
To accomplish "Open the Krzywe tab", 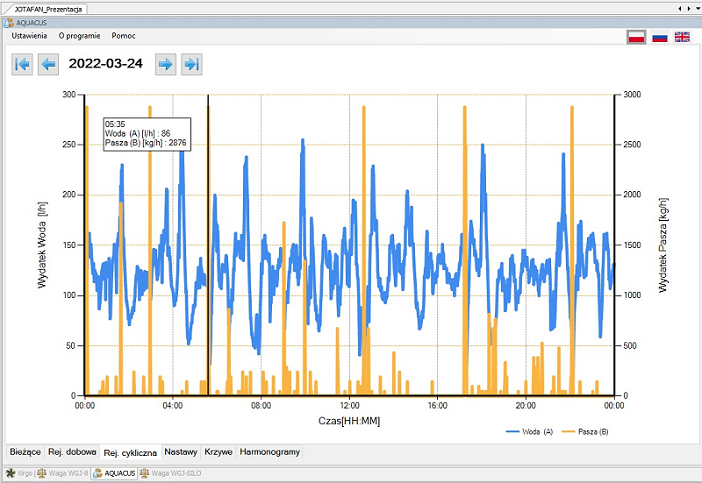I will 218,452.
